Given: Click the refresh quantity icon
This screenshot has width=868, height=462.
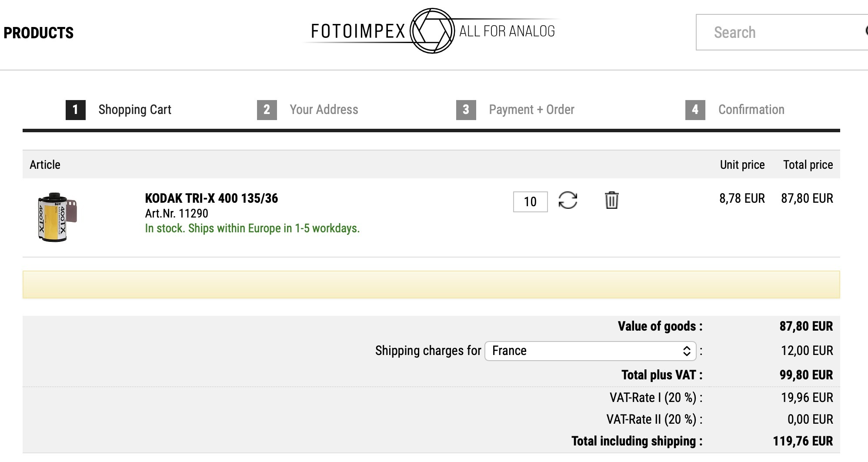Looking at the screenshot, I should point(568,201).
